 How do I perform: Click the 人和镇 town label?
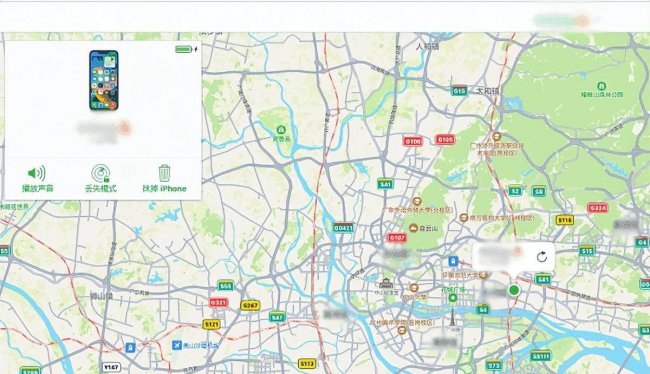pos(427,46)
